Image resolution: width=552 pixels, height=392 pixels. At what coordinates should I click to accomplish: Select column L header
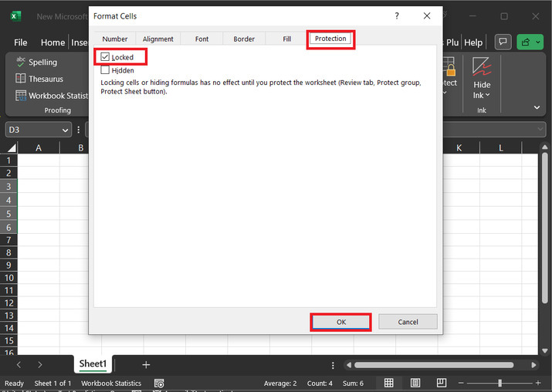[x=500, y=148]
